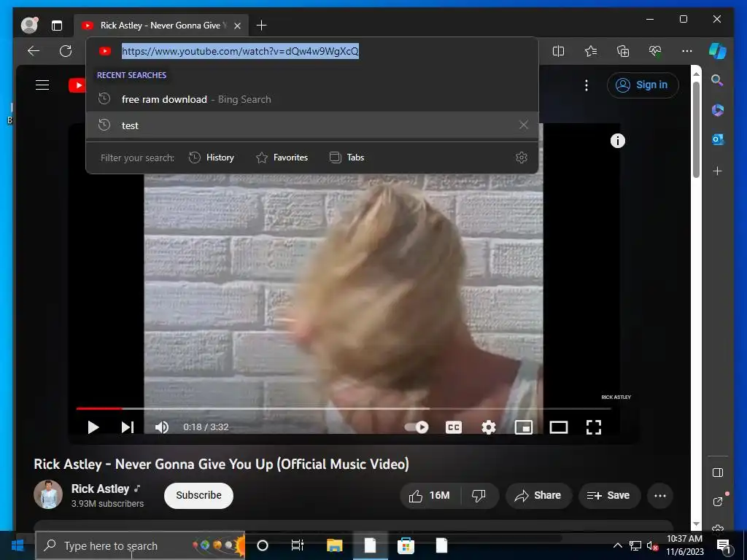The height and width of the screenshot is (560, 747).
Task: Seek on the video progress bar
Action: (x=344, y=408)
